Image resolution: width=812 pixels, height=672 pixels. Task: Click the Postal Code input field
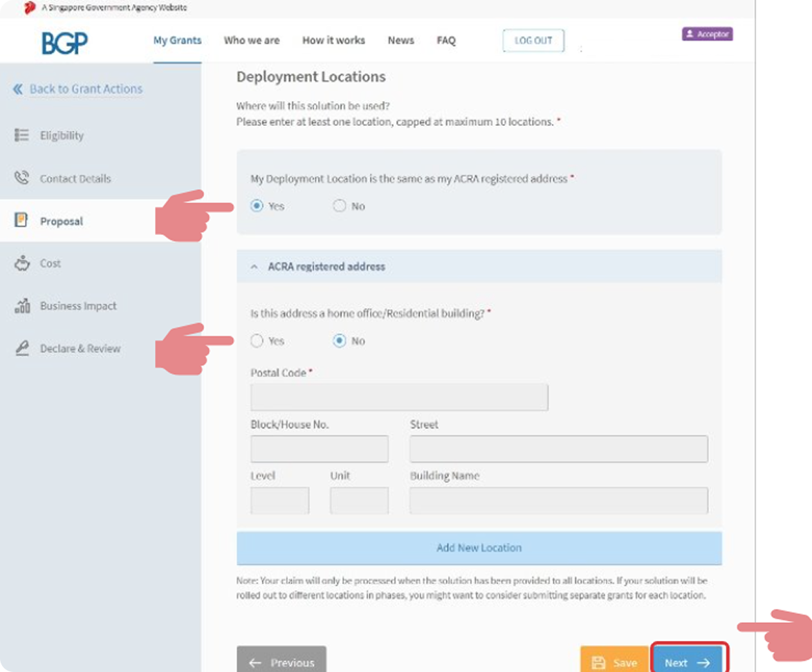coord(399,398)
